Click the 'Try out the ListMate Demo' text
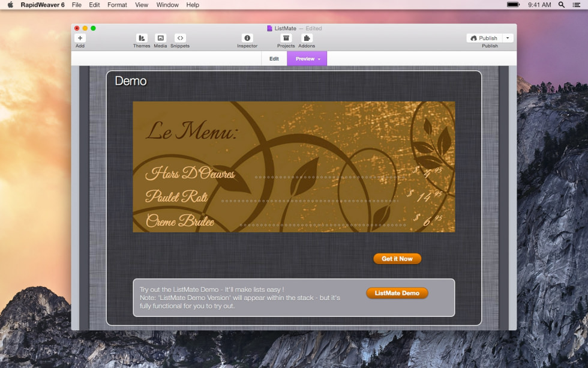This screenshot has height=368, width=588. pos(211,289)
